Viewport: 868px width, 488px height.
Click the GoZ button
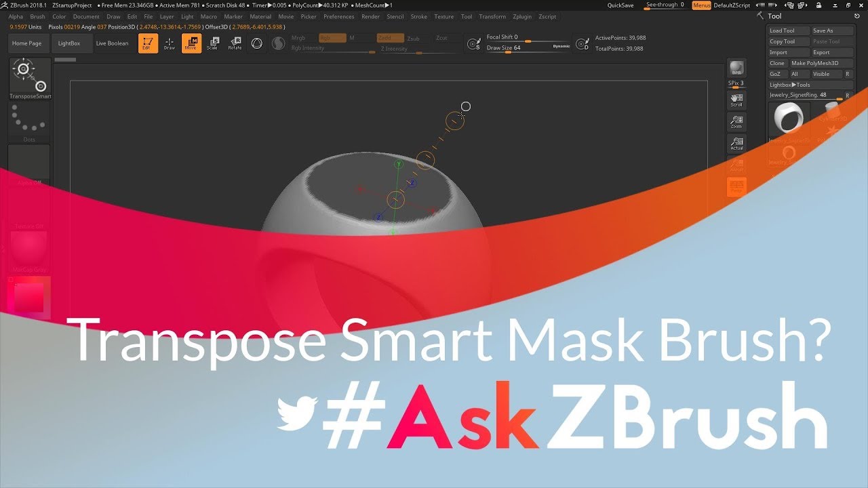777,74
